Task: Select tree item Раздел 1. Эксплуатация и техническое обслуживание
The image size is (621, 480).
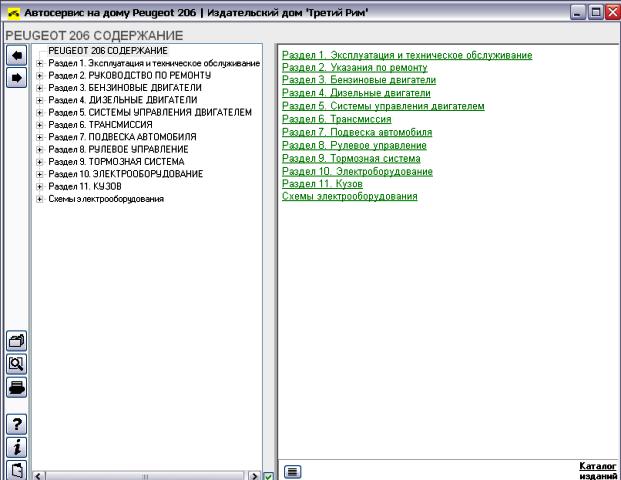Action: 154,63
